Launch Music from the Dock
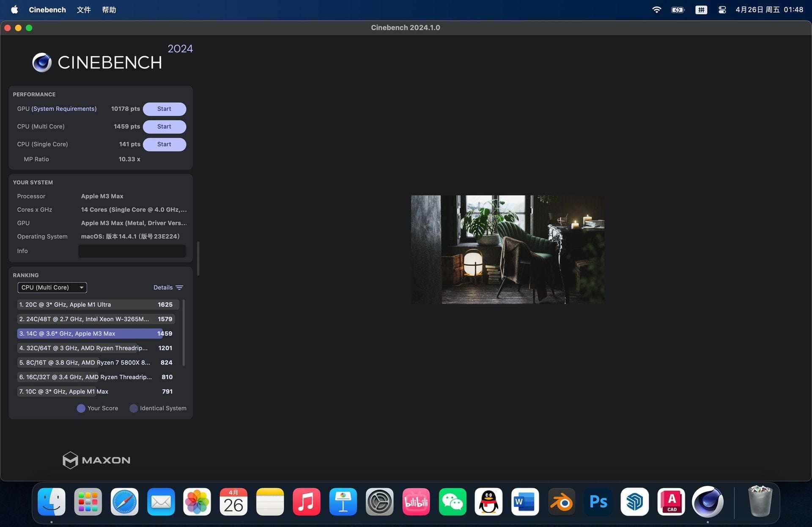The image size is (812, 527). point(306,502)
